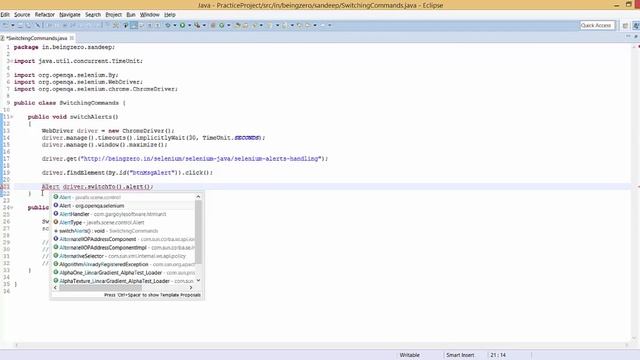Toggle the highlighted block selection toolbar icon
The height and width of the screenshot is (360, 640).
134,25
